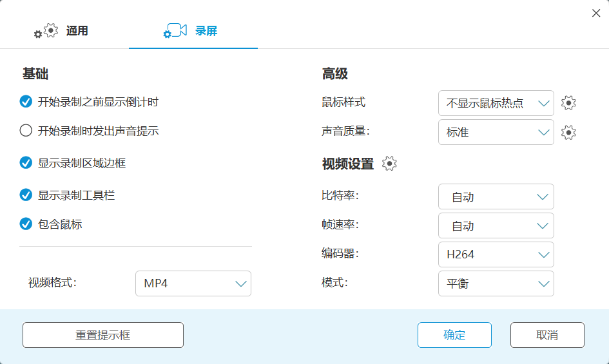Open 编码器 dropdown showing H264

[496, 254]
